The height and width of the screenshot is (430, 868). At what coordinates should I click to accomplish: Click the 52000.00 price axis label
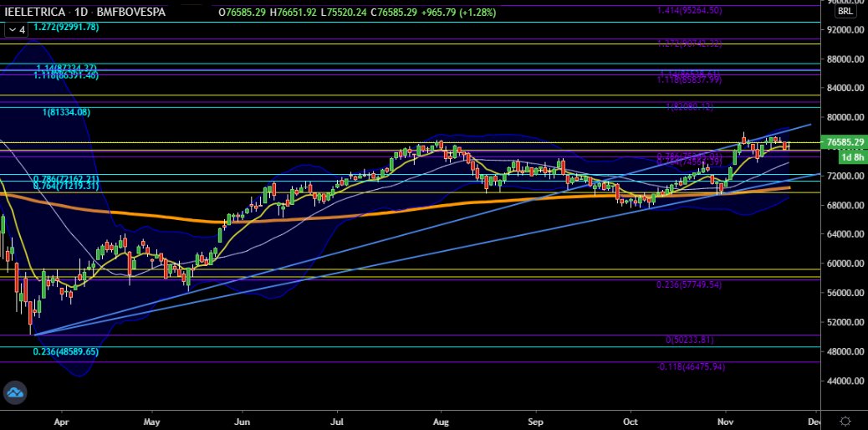click(845, 322)
